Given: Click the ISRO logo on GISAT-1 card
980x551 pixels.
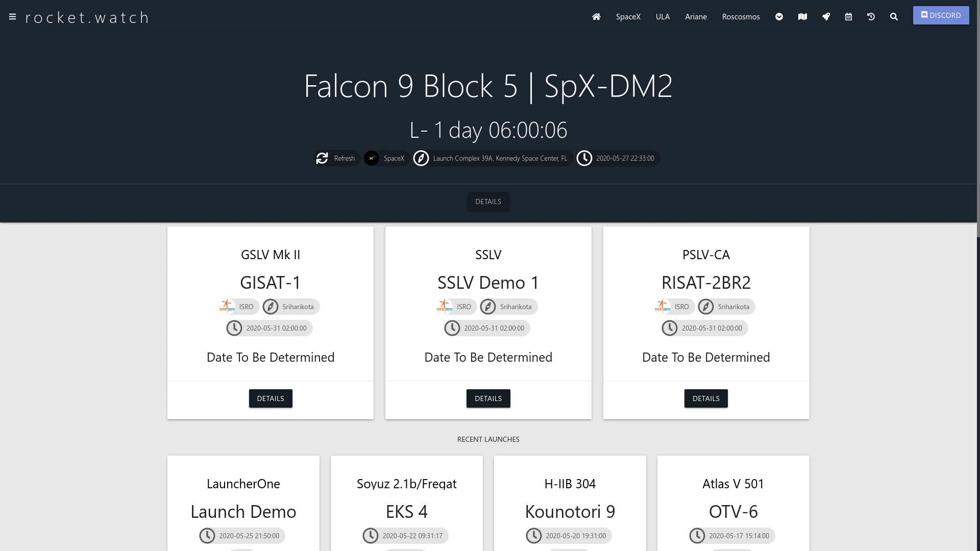Looking at the screenshot, I should click(x=227, y=307).
